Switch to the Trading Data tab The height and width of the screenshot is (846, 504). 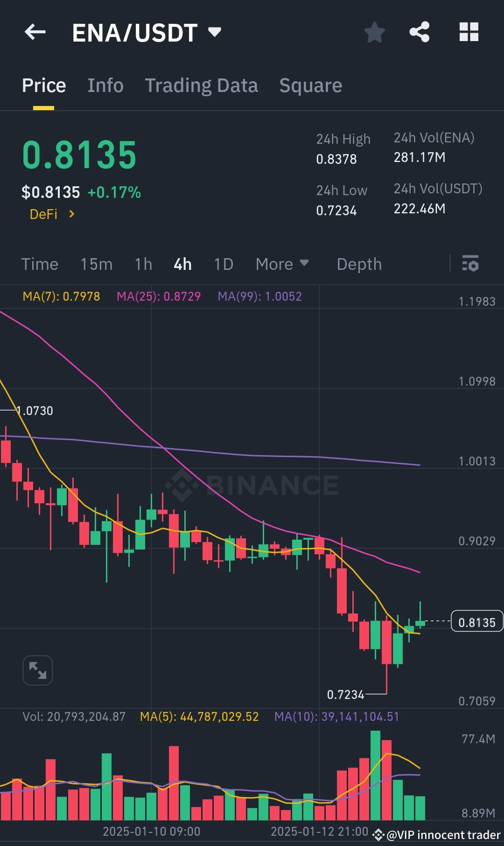pos(201,85)
